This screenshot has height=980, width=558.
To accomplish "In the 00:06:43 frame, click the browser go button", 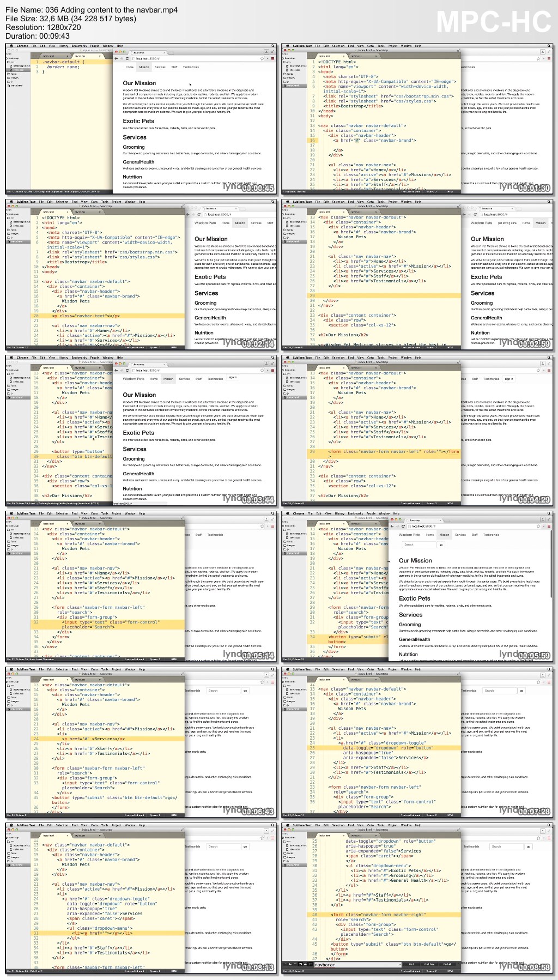I will [245, 691].
